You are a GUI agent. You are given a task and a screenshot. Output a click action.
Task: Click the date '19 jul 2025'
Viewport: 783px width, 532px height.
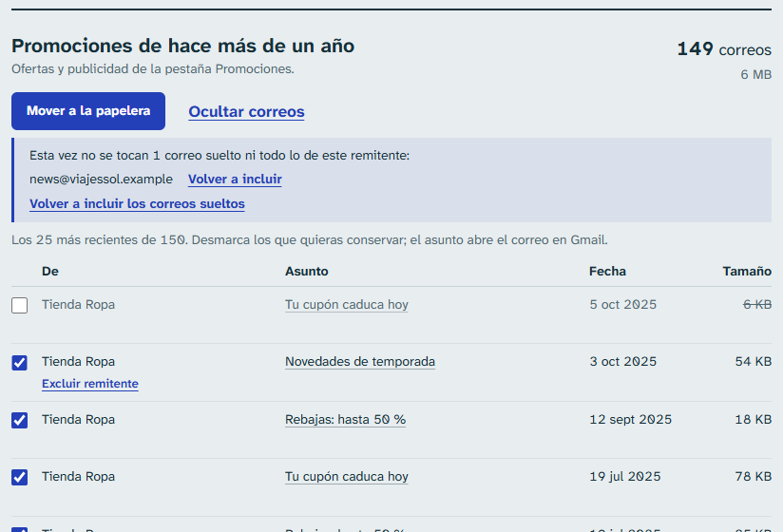[x=624, y=477]
